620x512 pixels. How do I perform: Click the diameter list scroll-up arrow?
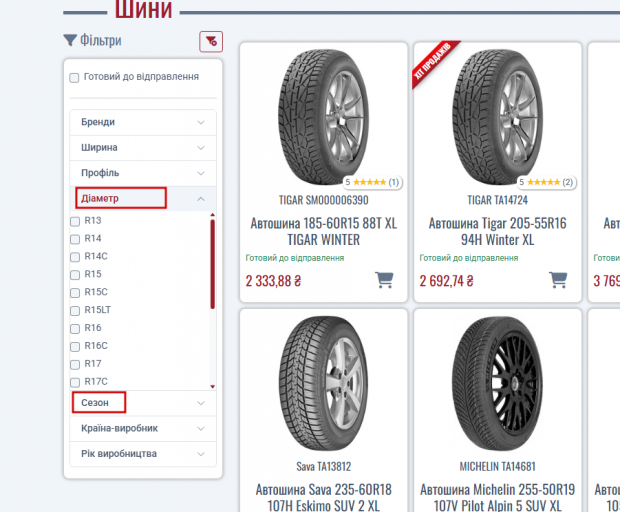coord(213,215)
